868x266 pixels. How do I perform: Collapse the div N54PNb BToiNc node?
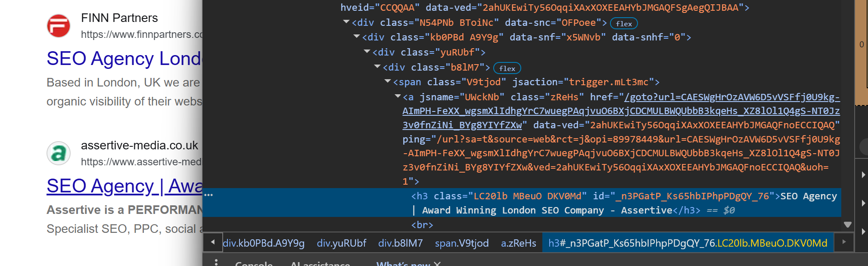click(x=346, y=22)
